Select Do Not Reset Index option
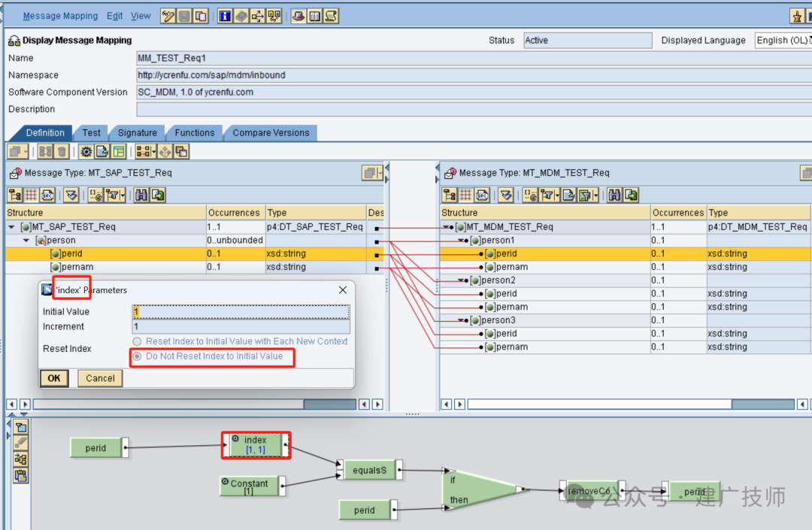The image size is (812, 530). click(x=138, y=356)
